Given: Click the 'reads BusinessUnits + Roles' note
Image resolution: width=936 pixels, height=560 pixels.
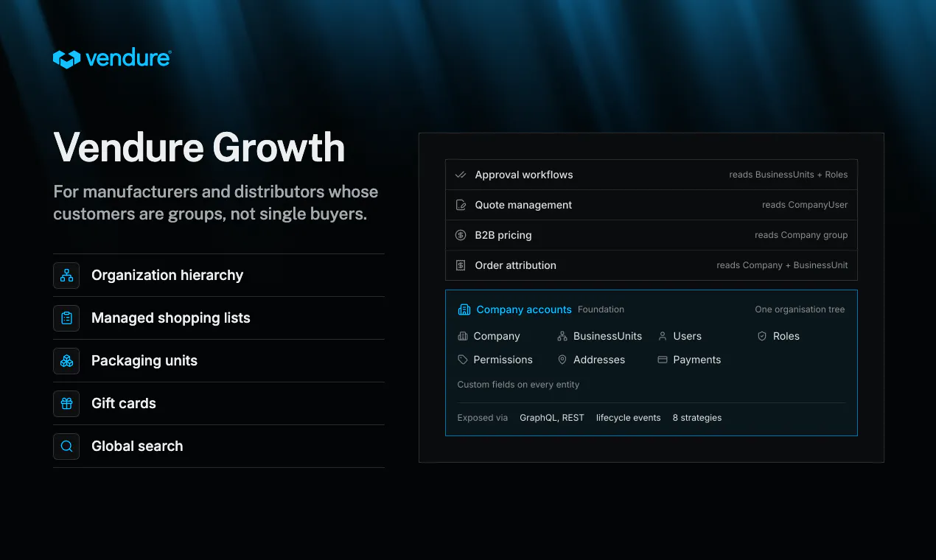Looking at the screenshot, I should click(x=789, y=175).
